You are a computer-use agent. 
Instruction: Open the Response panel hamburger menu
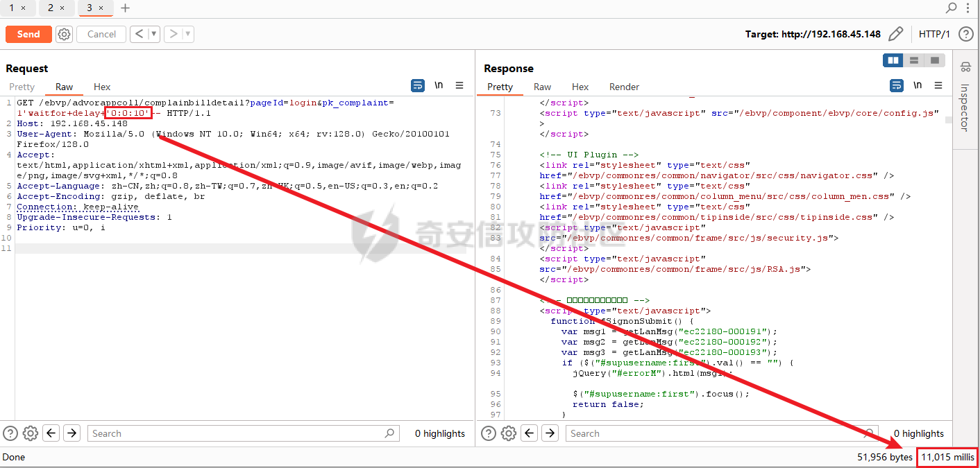(938, 85)
